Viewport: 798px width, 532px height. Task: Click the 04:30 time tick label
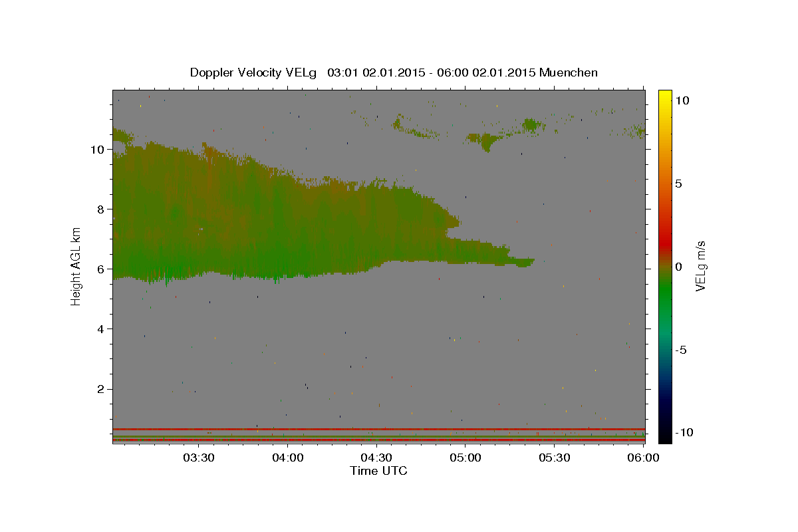click(x=376, y=458)
